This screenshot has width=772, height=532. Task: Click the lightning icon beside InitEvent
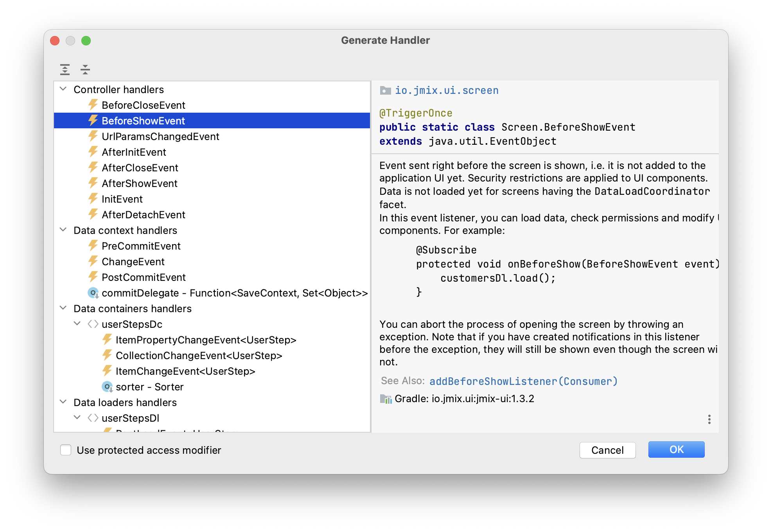tap(93, 199)
